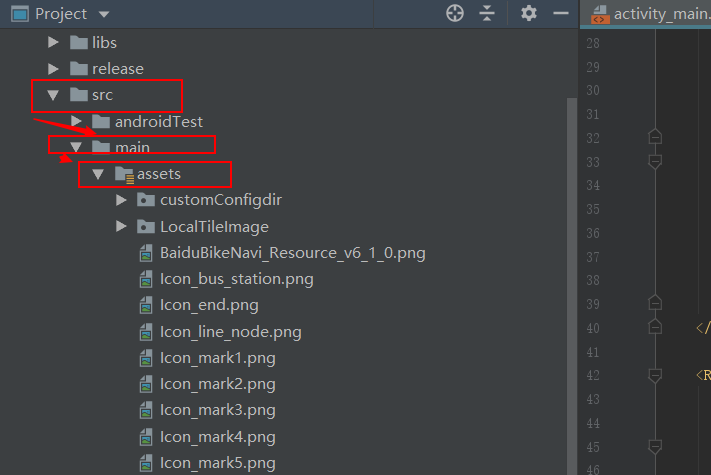Select the LocalTileImage folder icon
The width and height of the screenshot is (711, 475).
[x=146, y=226]
